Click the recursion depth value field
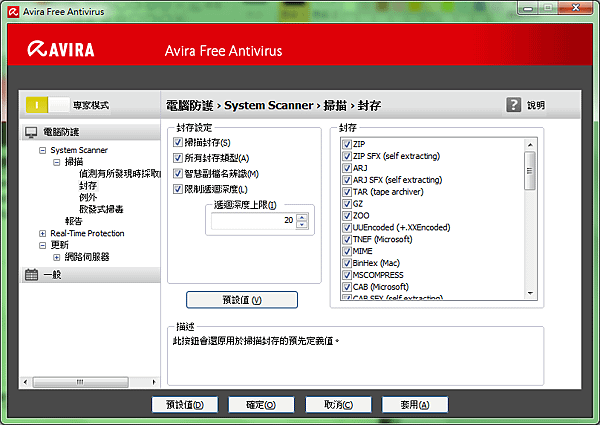600x425 pixels. 254,221
